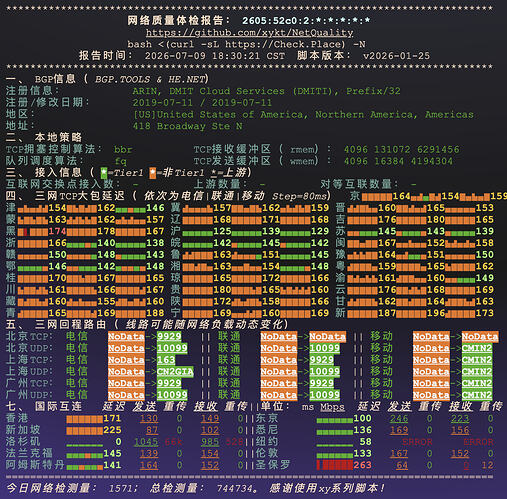The image size is (507, 499).
Task: Click the registration date 2019-07-11 / 2019-07-11
Action: (x=202, y=103)
